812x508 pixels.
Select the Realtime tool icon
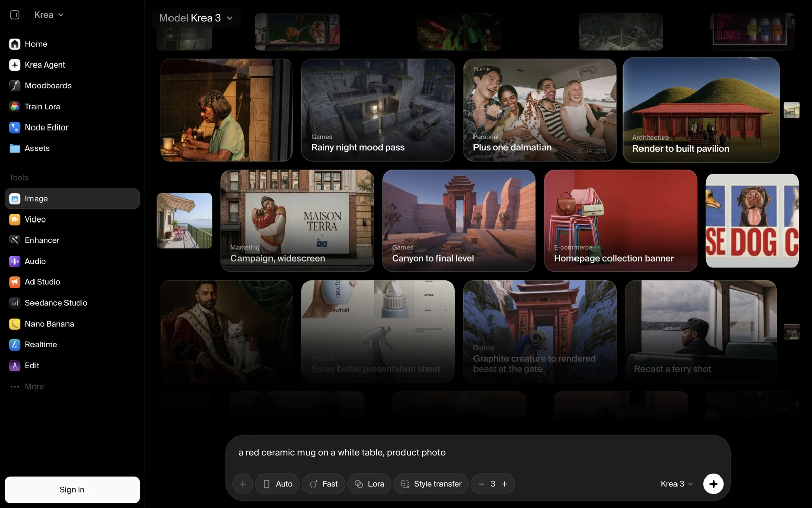coord(15,344)
